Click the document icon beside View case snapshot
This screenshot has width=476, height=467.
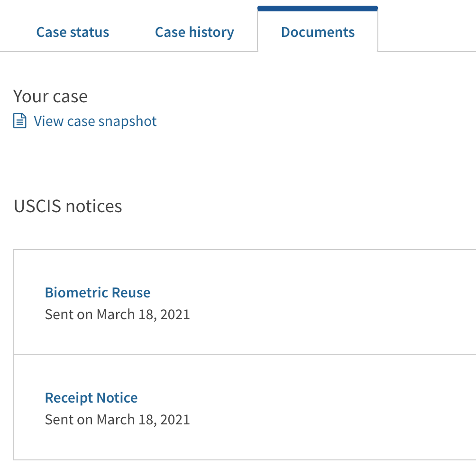20,121
